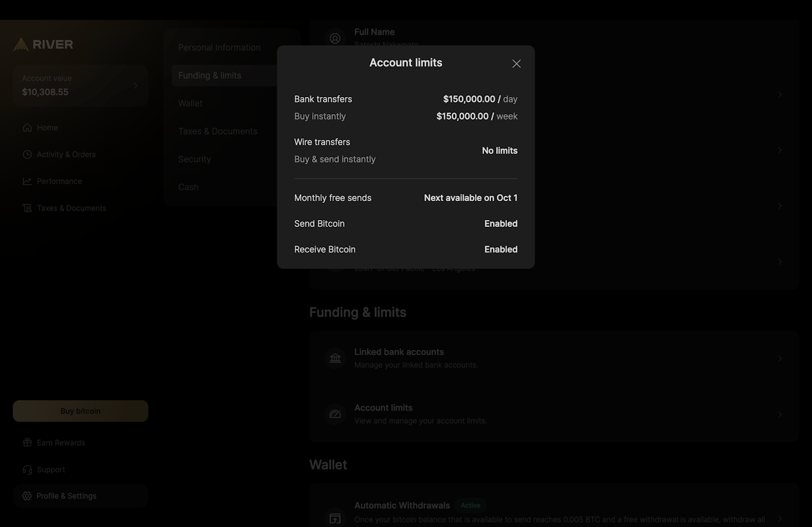Switch to the Personal Information tab
Viewport: 812px width, 527px height.
point(219,48)
